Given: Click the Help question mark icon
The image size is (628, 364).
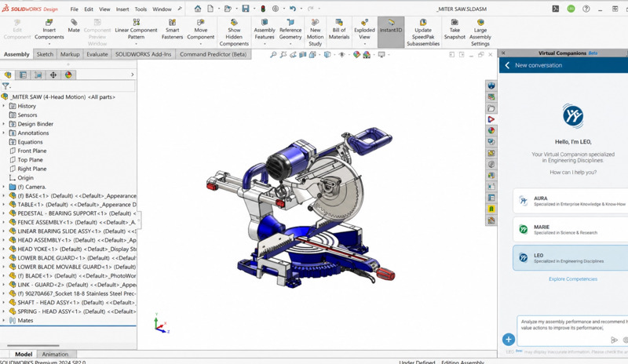Looking at the screenshot, I should tap(586, 9).
